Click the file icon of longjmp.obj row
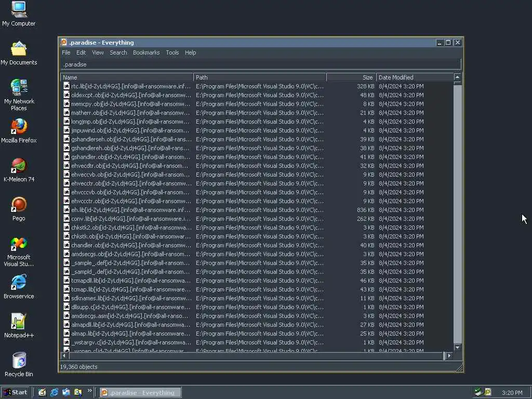The image size is (532, 399). point(66,122)
